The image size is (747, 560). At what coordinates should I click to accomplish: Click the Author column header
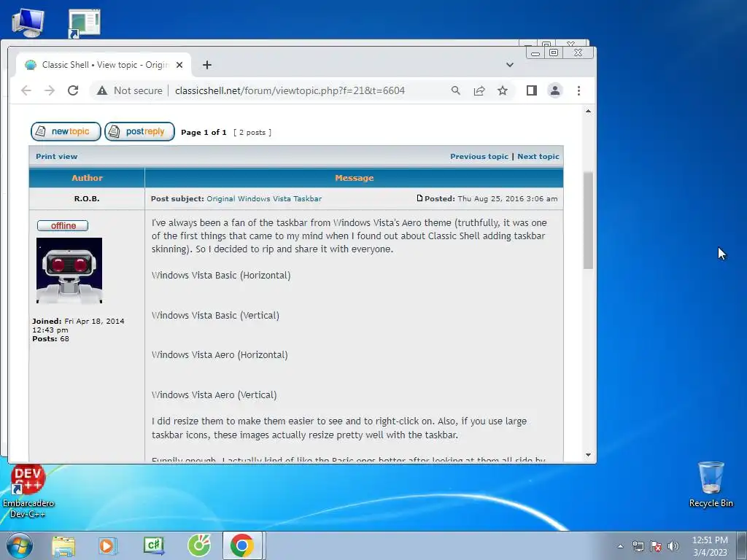(x=87, y=178)
